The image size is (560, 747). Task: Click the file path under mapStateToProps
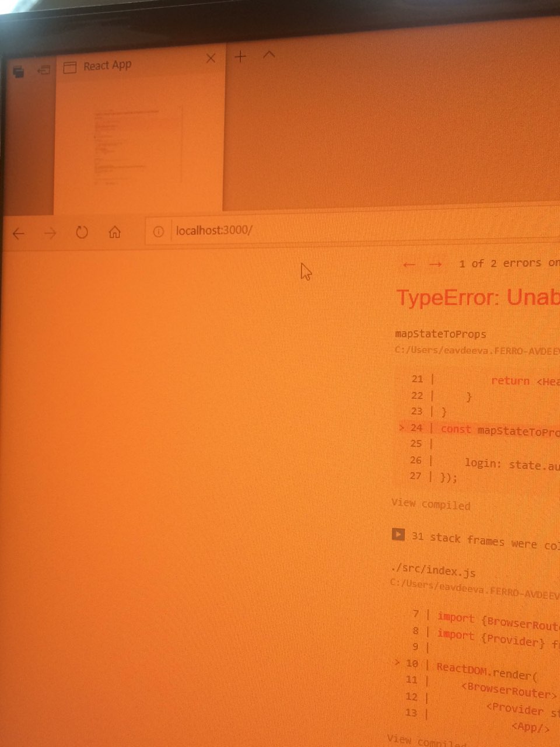coord(477,351)
